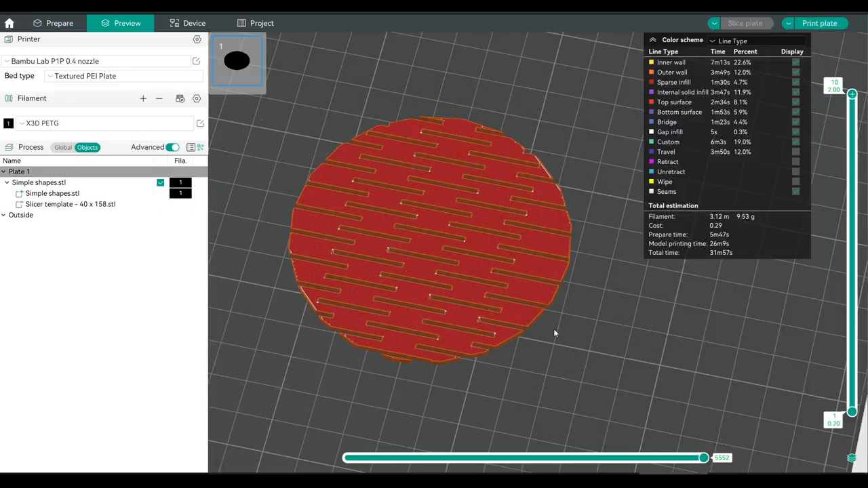Viewport: 868px width, 488px height.
Task: Switch Process scope to Global
Action: (62, 147)
